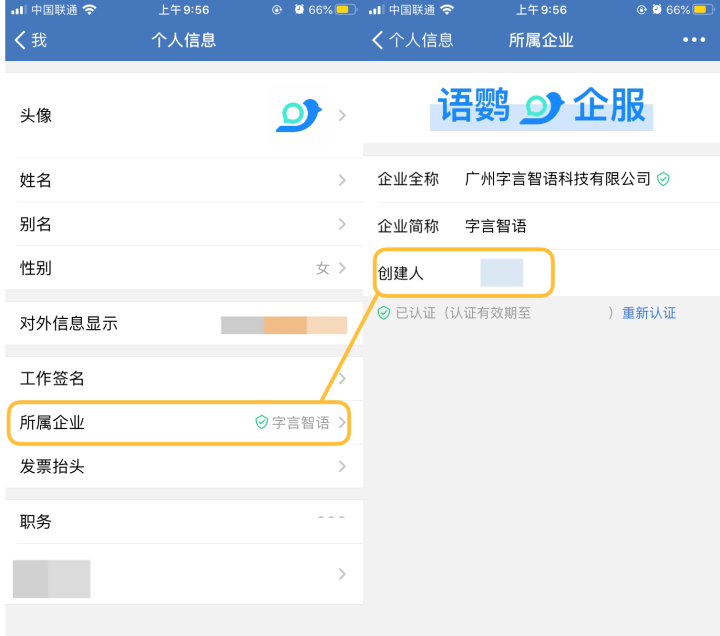Open the three-dot more options menu
The width and height of the screenshot is (720, 636).
click(694, 40)
